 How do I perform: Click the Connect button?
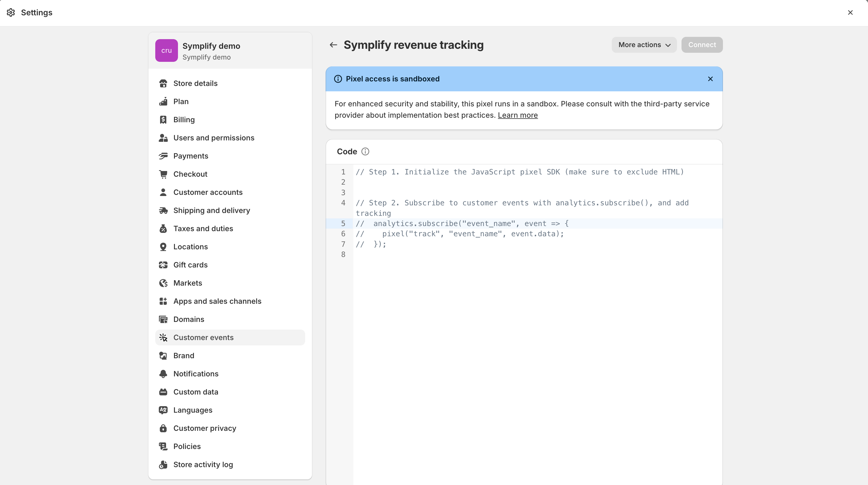[x=702, y=45]
